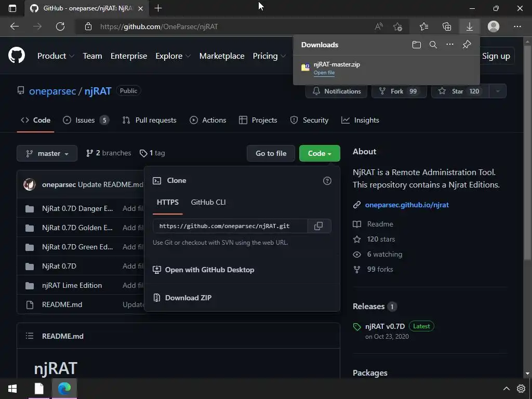Expand the Pricing menu

(x=270, y=56)
